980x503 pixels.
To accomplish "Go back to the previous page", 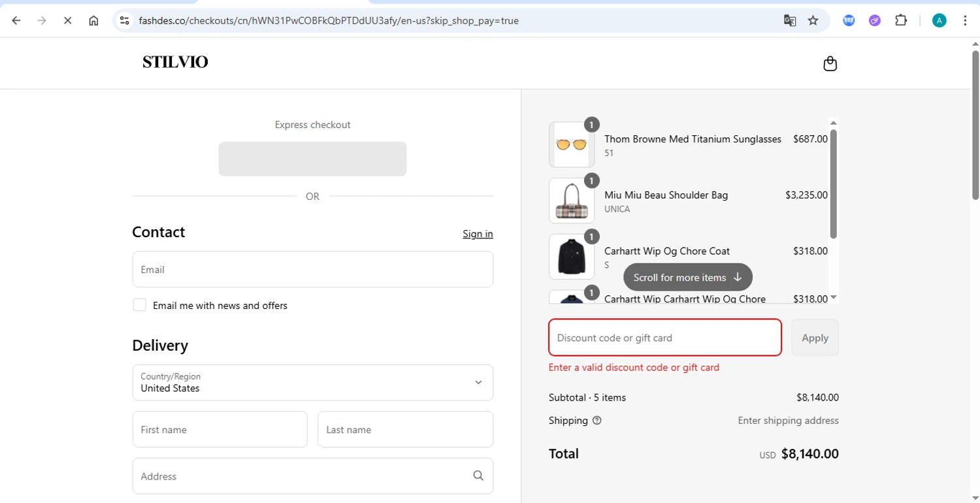I will coord(16,20).
